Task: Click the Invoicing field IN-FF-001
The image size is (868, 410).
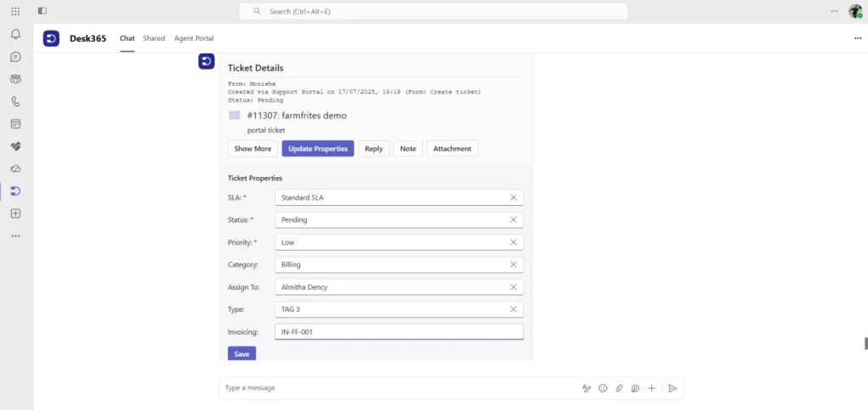Action: click(x=399, y=332)
